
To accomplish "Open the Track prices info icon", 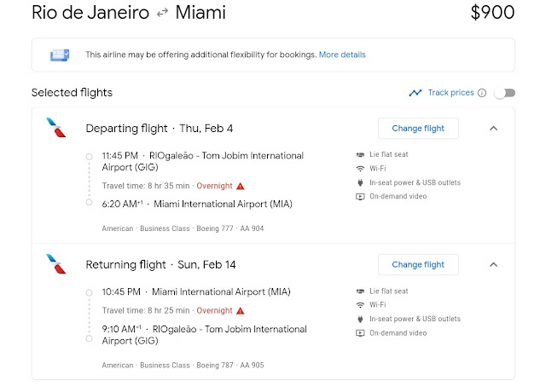I will click(x=482, y=93).
